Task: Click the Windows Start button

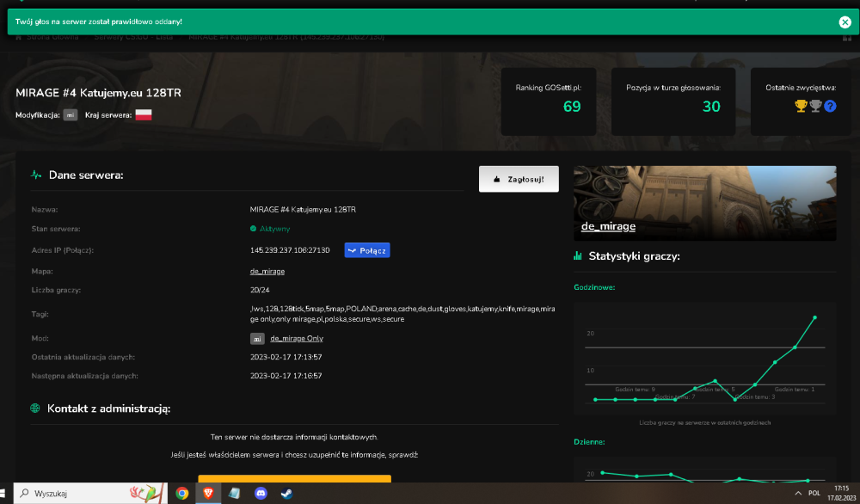Action: (x=3, y=494)
